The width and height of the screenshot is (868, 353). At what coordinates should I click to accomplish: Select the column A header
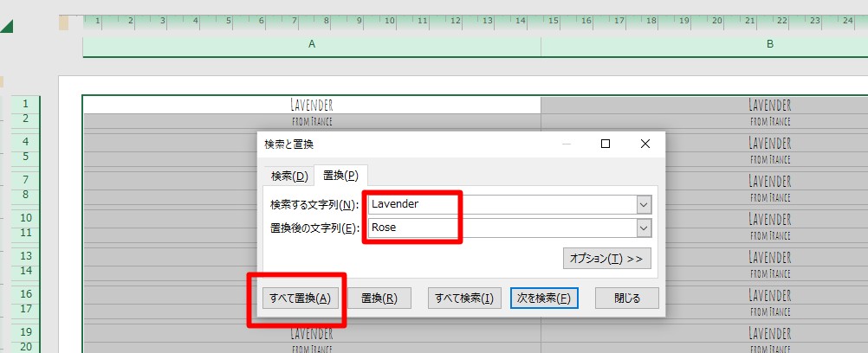tap(311, 45)
